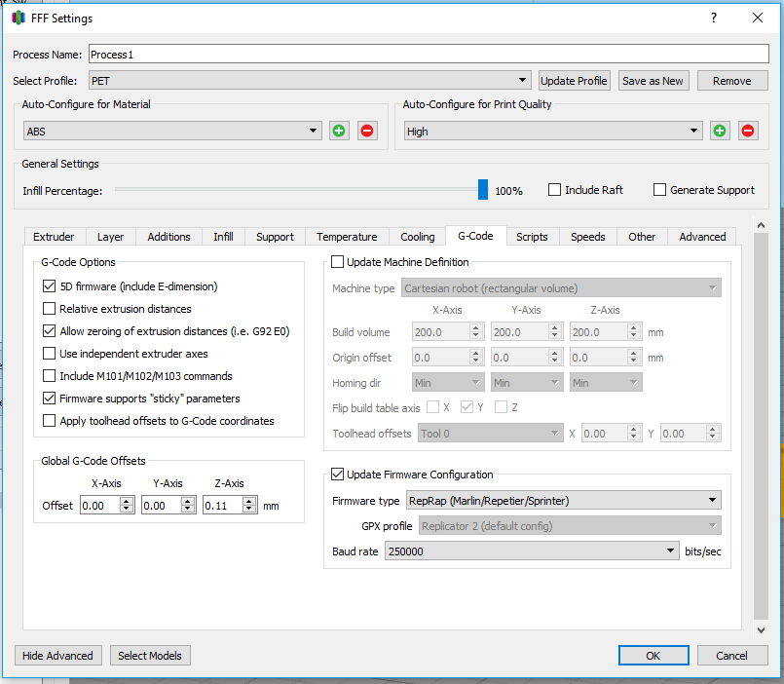Open the Toolhead offsets Tool 0 dropdown

coord(491,434)
